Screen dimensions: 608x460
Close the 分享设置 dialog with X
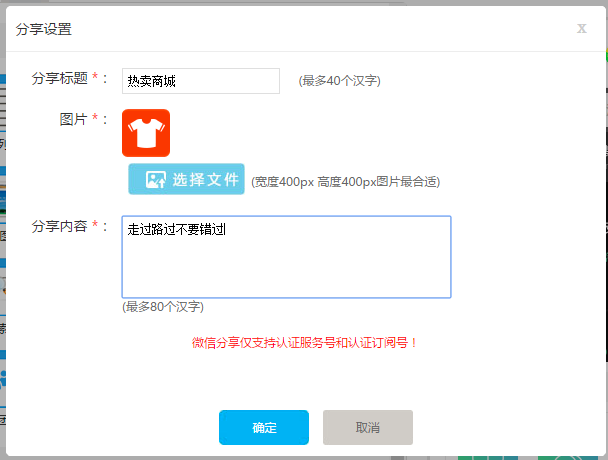click(x=582, y=28)
